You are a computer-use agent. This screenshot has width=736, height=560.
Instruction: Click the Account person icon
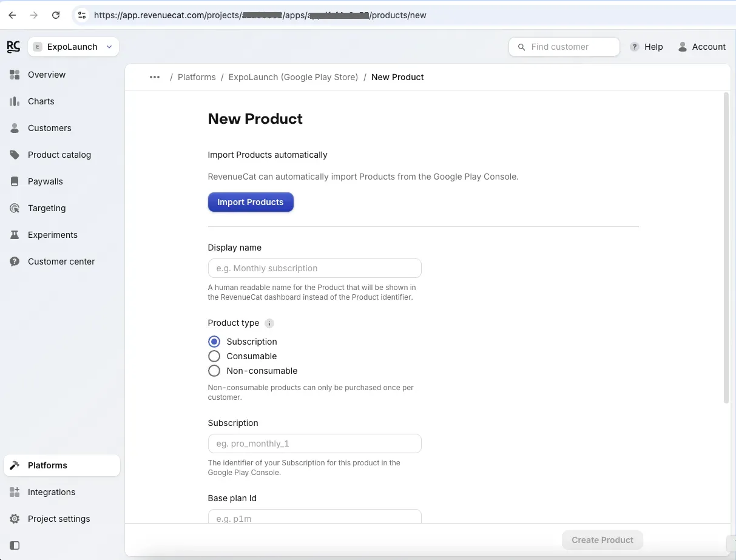click(x=683, y=47)
